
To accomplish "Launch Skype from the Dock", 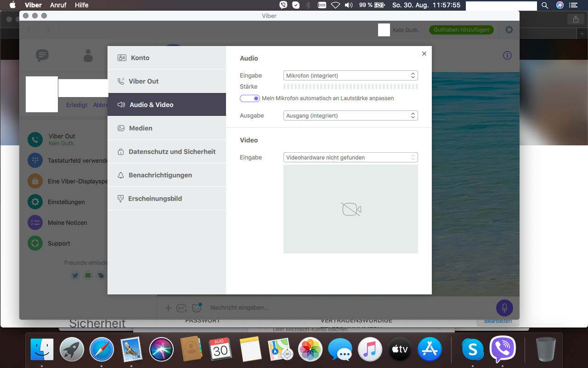I will pyautogui.click(x=472, y=350).
